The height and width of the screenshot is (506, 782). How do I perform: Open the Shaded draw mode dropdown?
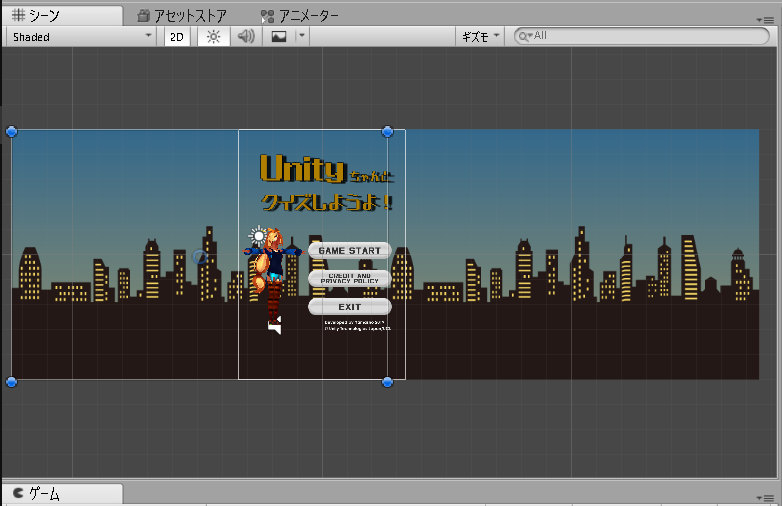click(x=80, y=36)
